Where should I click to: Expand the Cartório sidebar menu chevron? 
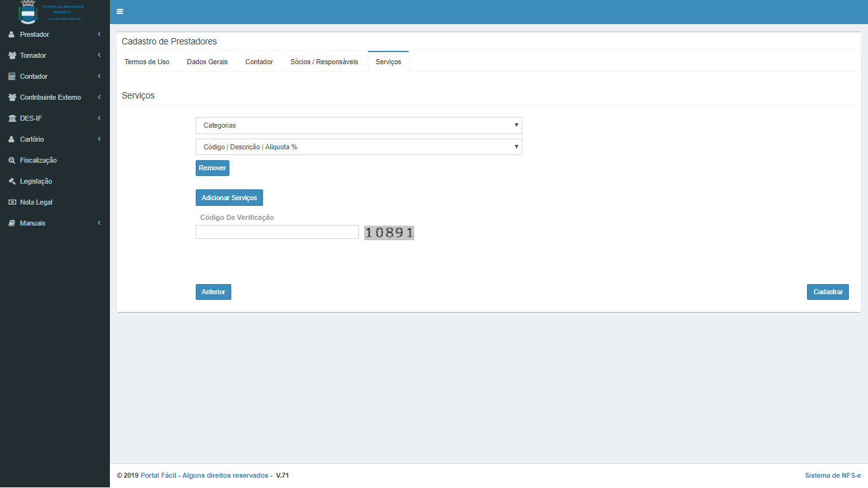pos(99,139)
